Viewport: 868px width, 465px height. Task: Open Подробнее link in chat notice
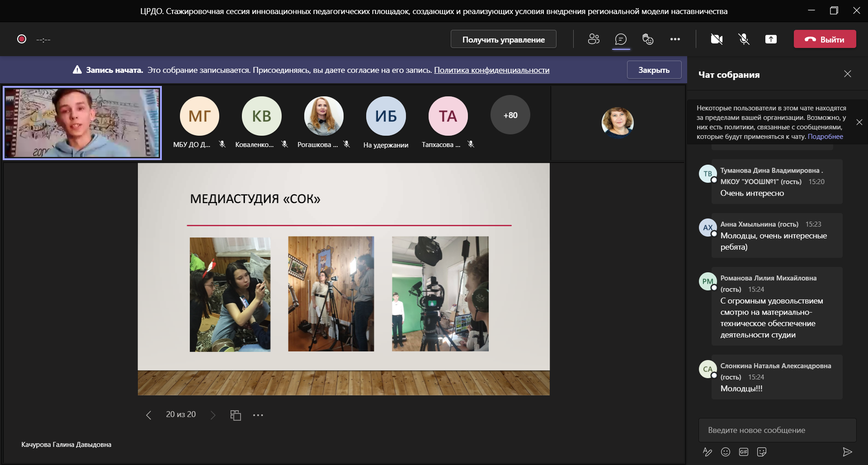coord(825,137)
